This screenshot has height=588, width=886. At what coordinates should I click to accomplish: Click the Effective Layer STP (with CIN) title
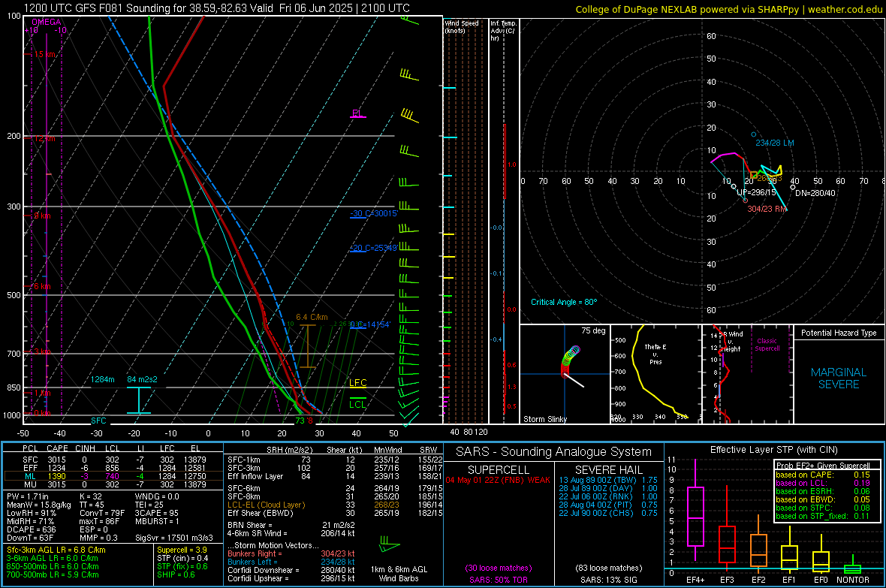click(773, 450)
